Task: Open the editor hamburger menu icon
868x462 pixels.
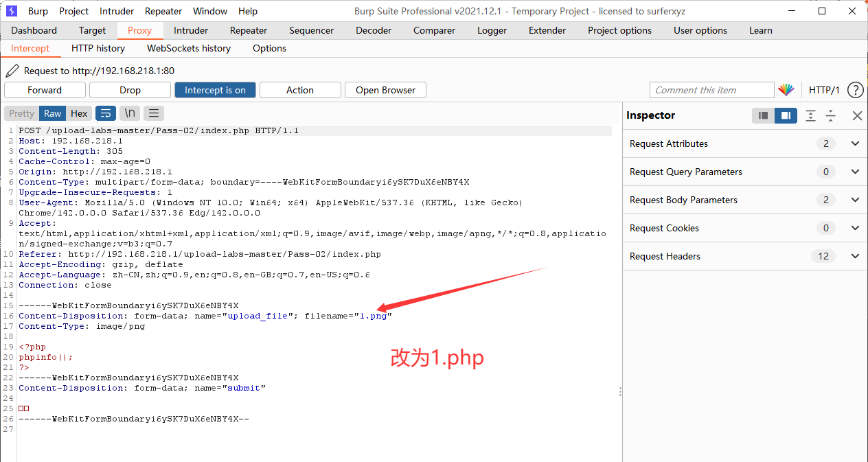Action: point(153,113)
